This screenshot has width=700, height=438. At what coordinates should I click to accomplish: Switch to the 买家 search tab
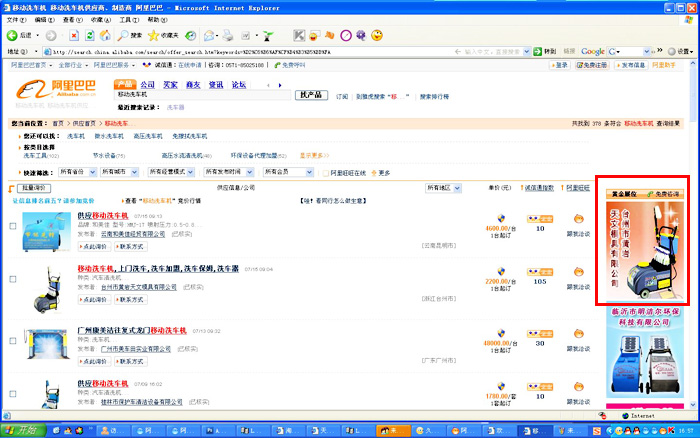(x=170, y=84)
